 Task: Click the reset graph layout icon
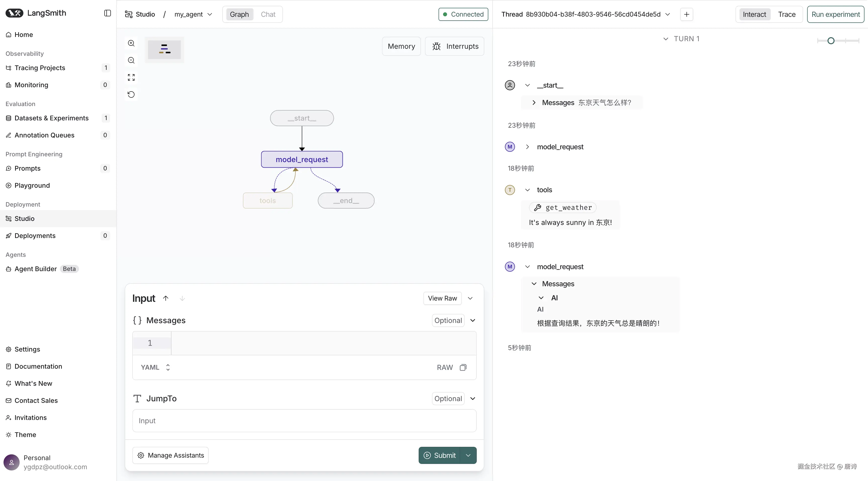pyautogui.click(x=131, y=94)
